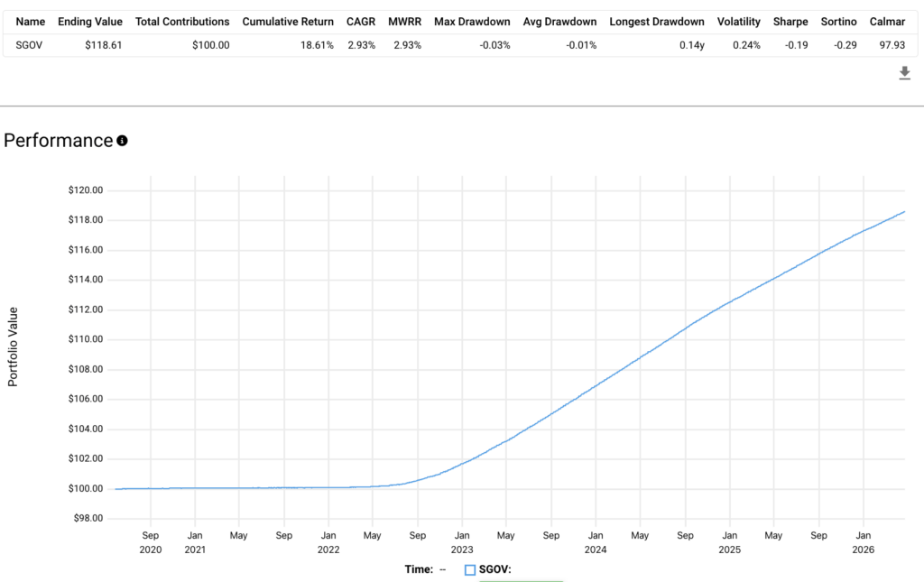
Task: Click the Name column header
Action: point(30,22)
